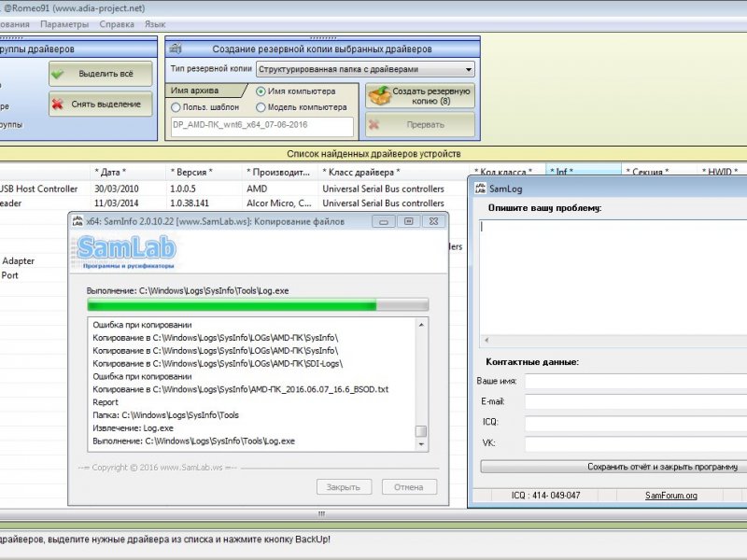747x560 pixels.
Task: Open the Справка menu
Action: [117, 24]
